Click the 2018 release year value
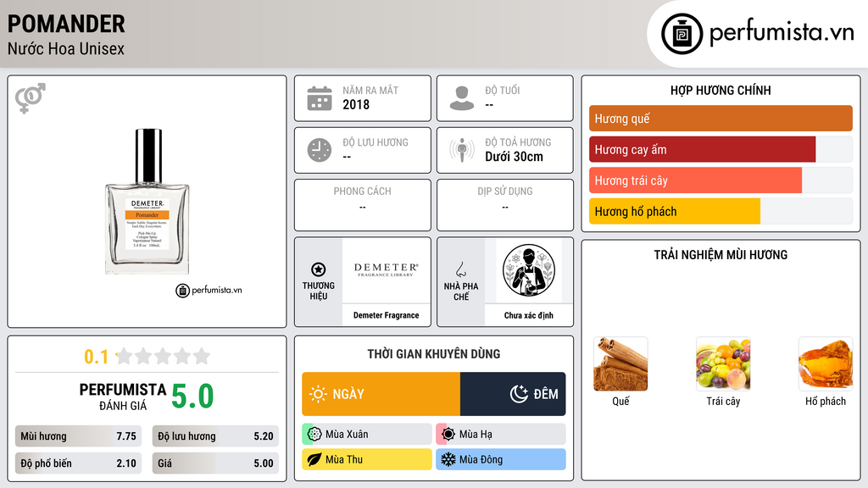Viewport: 868px width, 488px height. coord(356,104)
